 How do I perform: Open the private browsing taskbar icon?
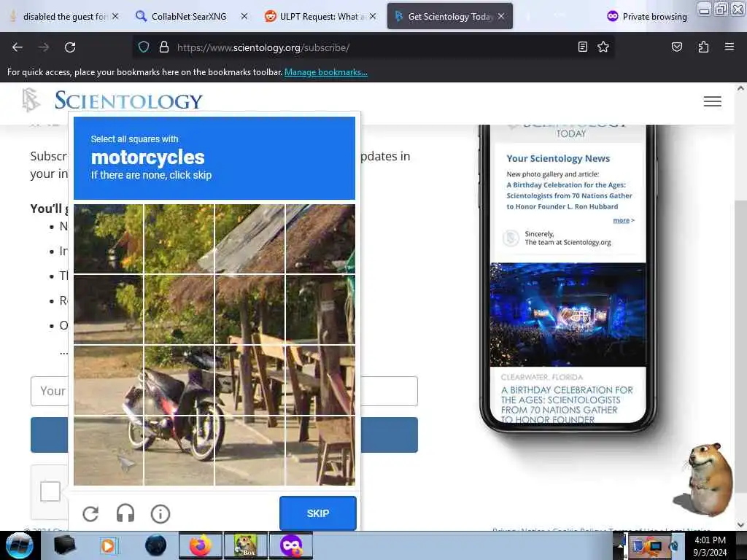point(291,545)
